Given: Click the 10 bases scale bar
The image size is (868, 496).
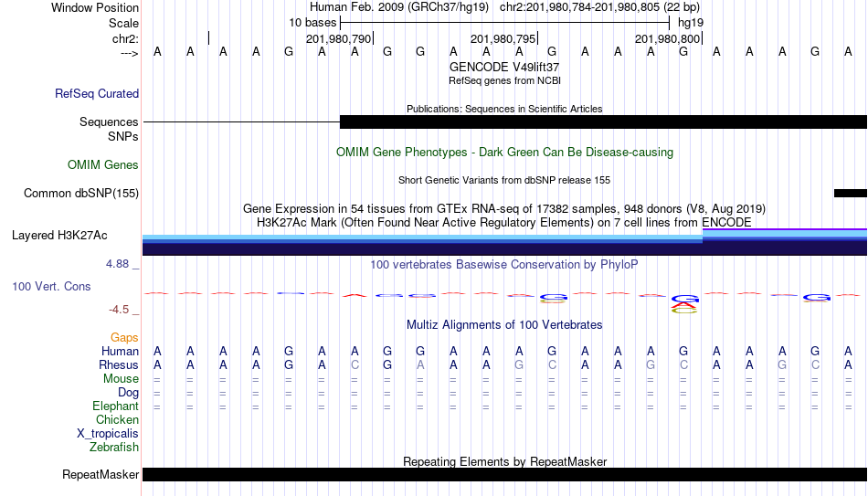Looking at the screenshot, I should point(505,23).
